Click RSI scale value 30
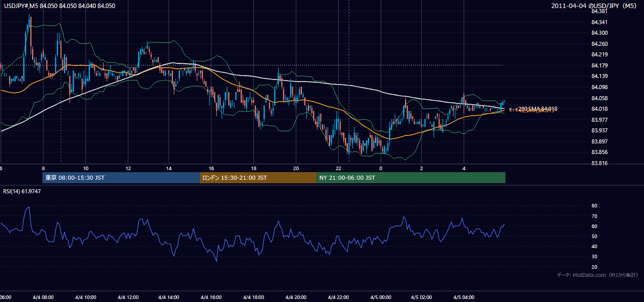 pyautogui.click(x=594, y=257)
